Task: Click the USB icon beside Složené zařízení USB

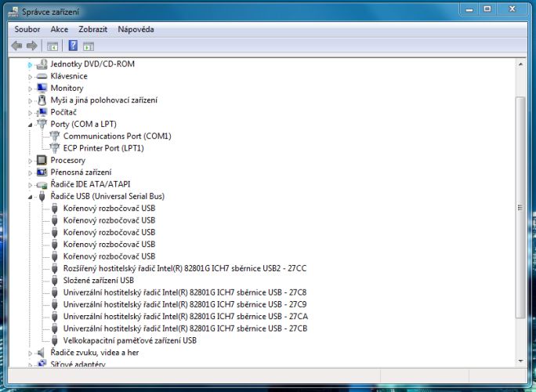Action: pyautogui.click(x=54, y=281)
